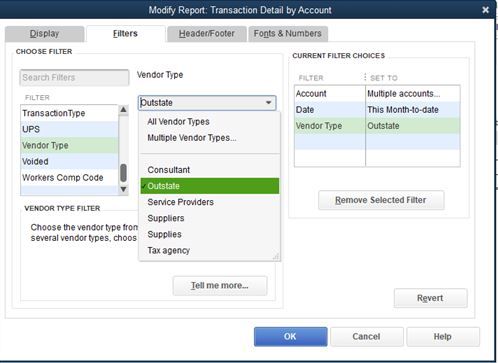
Task: Click the Search Filters input field
Action: [74, 78]
